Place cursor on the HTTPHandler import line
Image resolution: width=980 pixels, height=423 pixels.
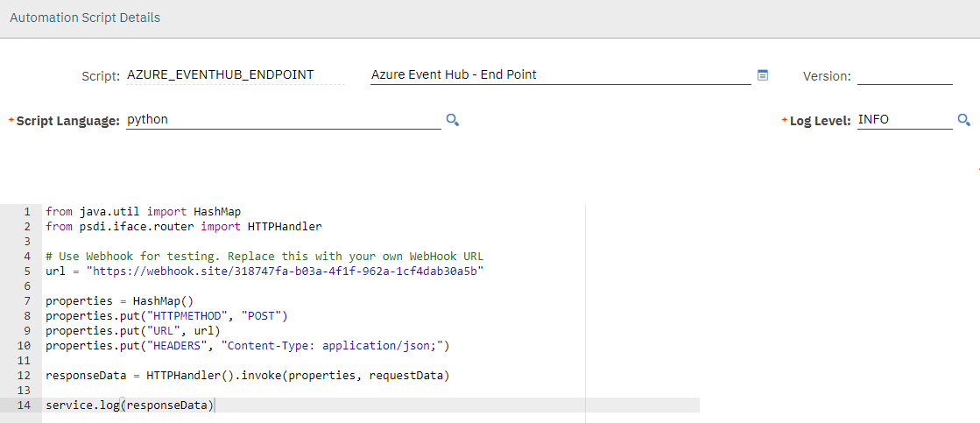point(184,226)
